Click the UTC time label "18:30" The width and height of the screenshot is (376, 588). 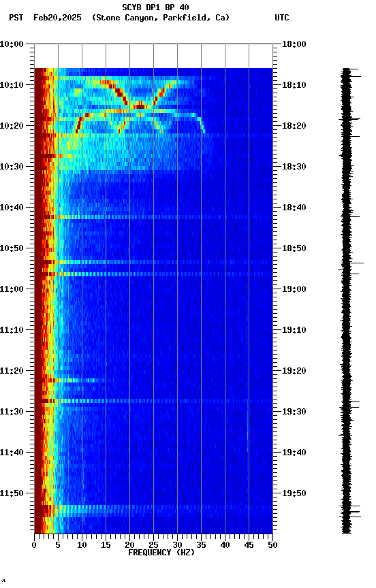click(x=294, y=167)
